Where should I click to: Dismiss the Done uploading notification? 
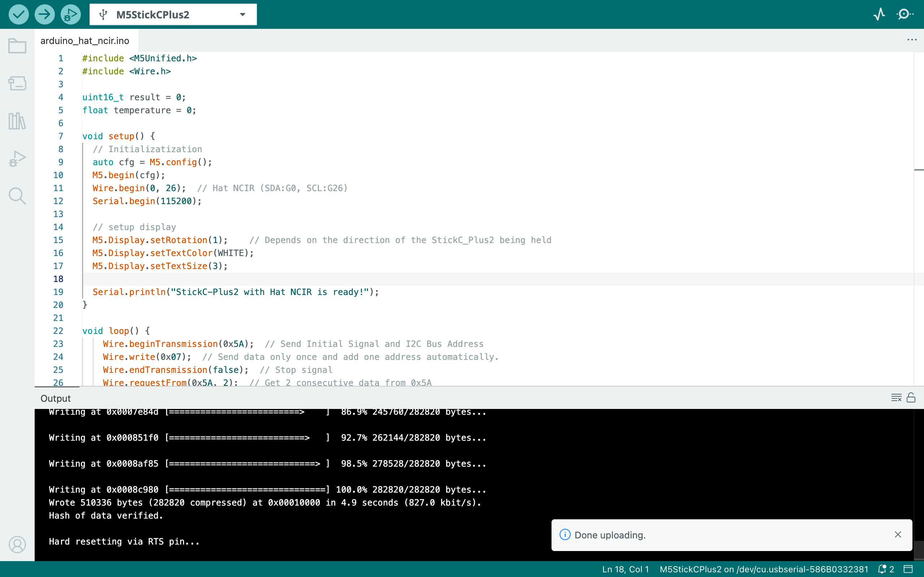[x=898, y=535]
